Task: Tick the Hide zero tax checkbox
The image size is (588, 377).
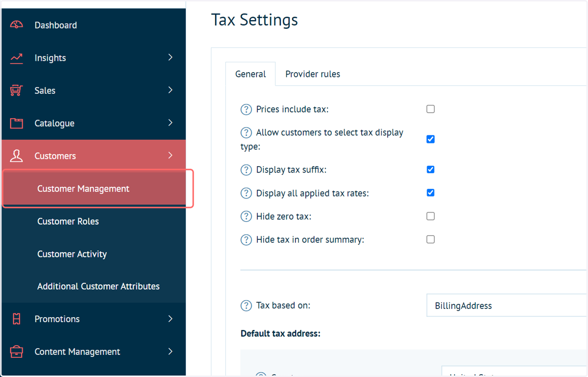Action: click(431, 216)
